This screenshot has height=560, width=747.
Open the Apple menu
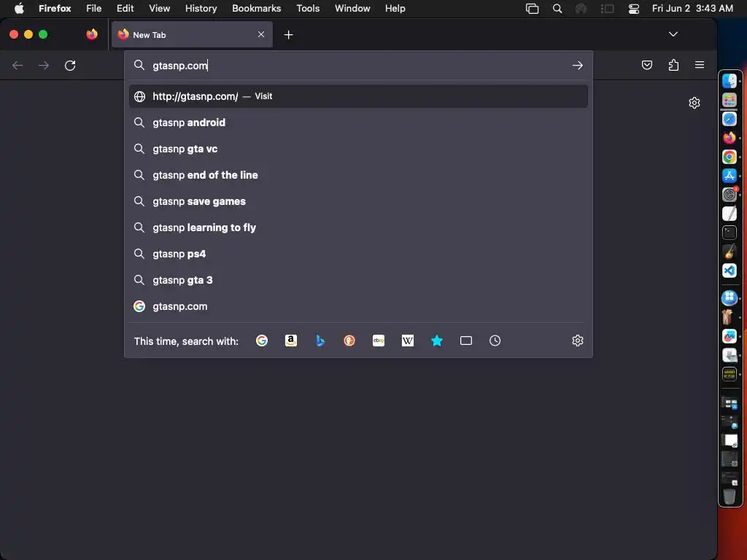pyautogui.click(x=19, y=8)
